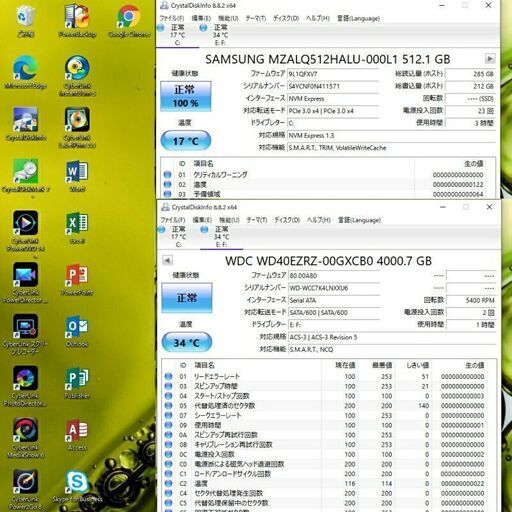
Task: Open 機能(U) menu in bottom window
Action: click(229, 220)
